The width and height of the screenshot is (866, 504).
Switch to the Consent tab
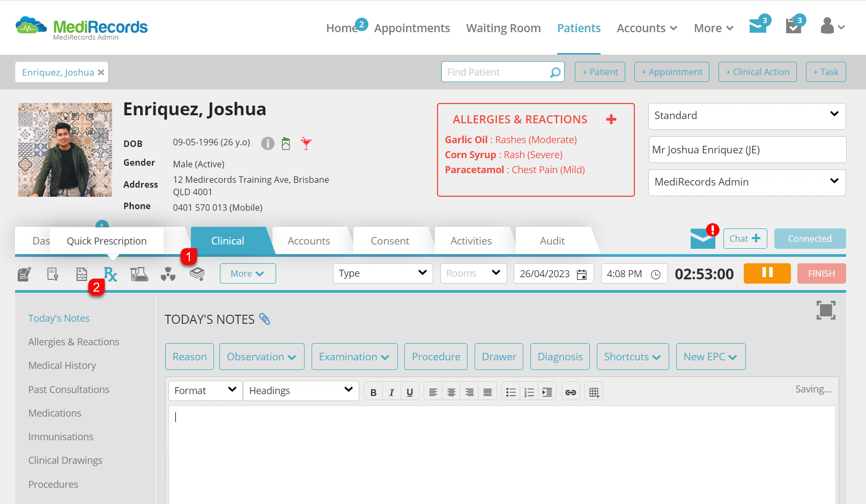(390, 241)
